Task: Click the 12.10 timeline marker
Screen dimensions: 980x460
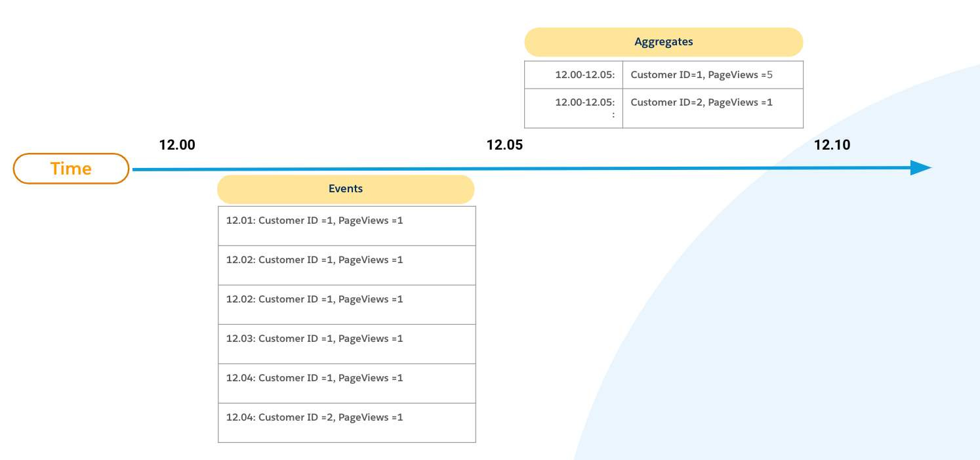Action: click(x=832, y=146)
